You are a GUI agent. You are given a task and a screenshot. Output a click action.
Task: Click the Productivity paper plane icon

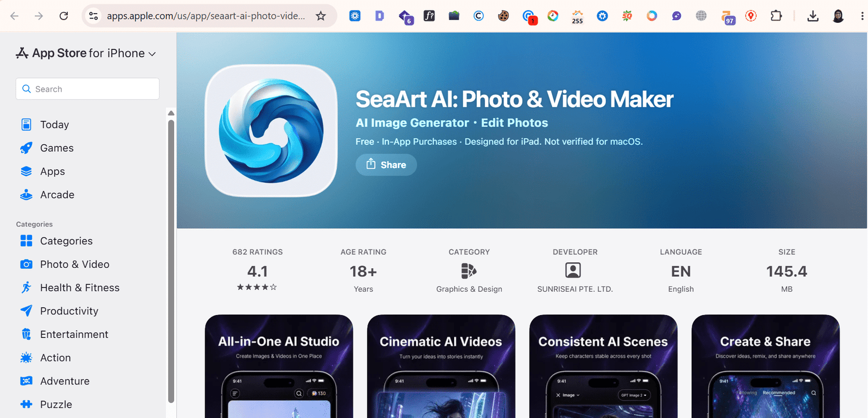pyautogui.click(x=26, y=311)
